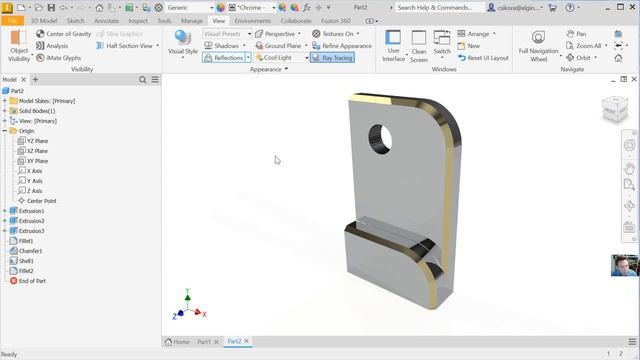Collapse the Origin folder
The image size is (640, 360).
pyautogui.click(x=5, y=131)
